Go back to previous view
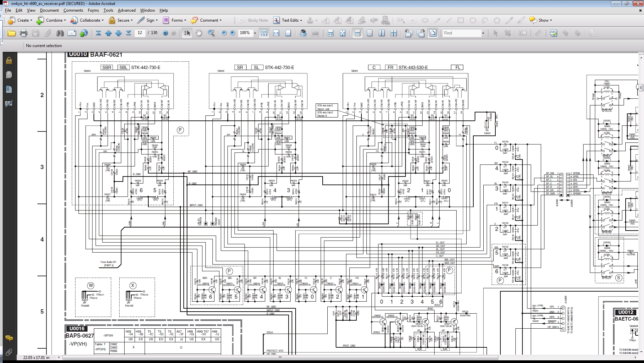The width and height of the screenshot is (644, 363). [165, 33]
